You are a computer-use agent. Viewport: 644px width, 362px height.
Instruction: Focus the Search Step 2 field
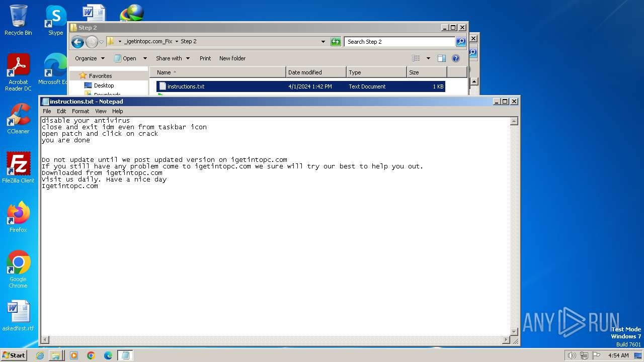click(400, 42)
